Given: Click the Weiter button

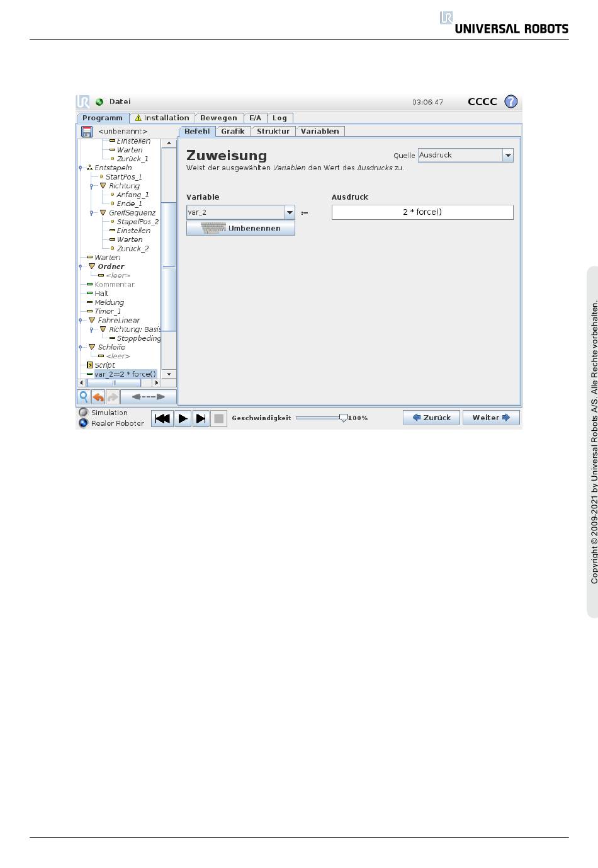Looking at the screenshot, I should point(491,418).
